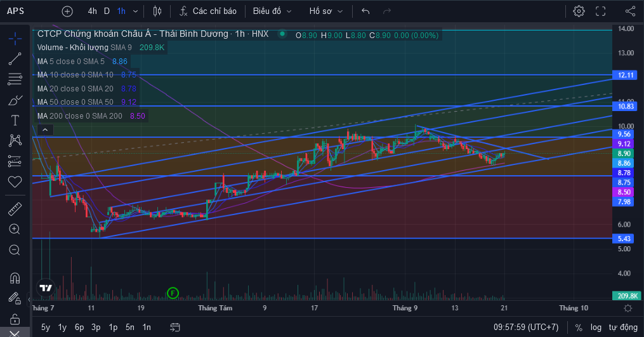Set range to 1p
This screenshot has height=337, width=644.
point(113,327)
